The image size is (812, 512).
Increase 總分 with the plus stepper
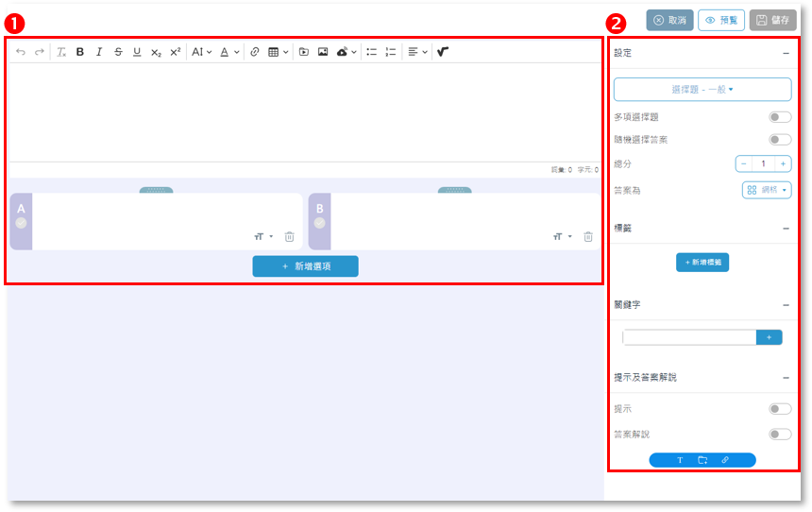(x=784, y=164)
